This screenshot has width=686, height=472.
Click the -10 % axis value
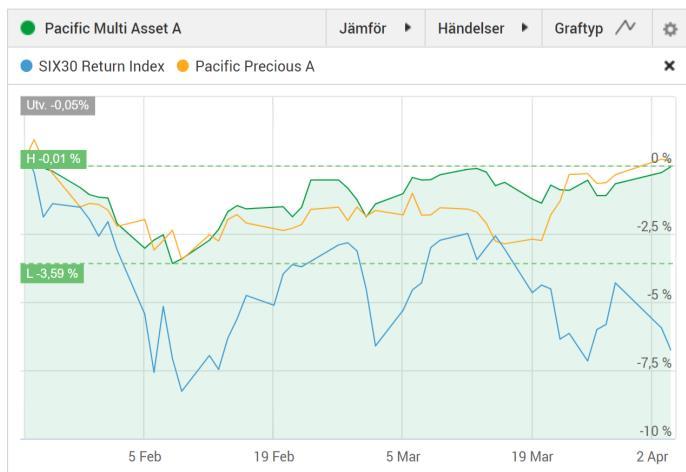pyautogui.click(x=656, y=431)
